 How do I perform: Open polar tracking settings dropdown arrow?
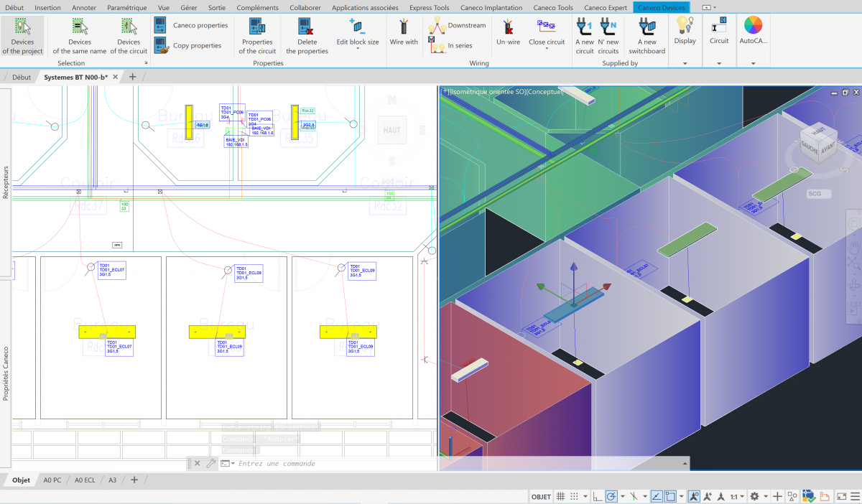point(622,496)
